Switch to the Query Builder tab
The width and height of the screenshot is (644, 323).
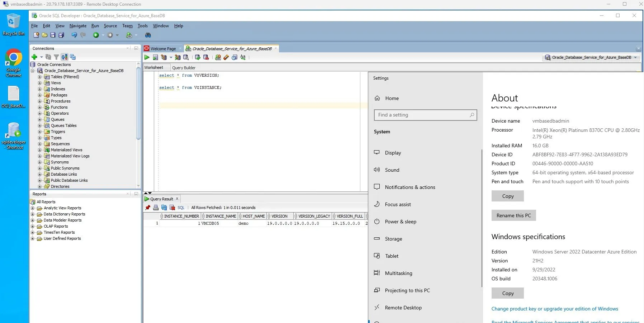pos(184,68)
